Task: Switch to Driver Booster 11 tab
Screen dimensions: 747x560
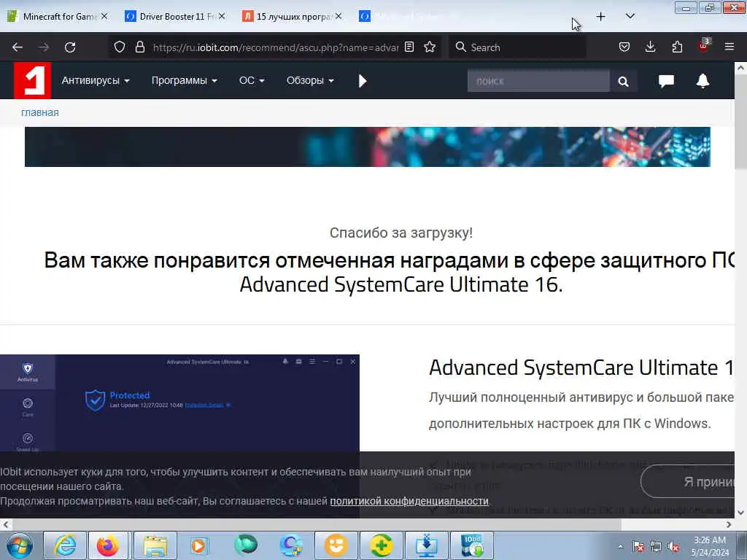Action: pyautogui.click(x=174, y=17)
